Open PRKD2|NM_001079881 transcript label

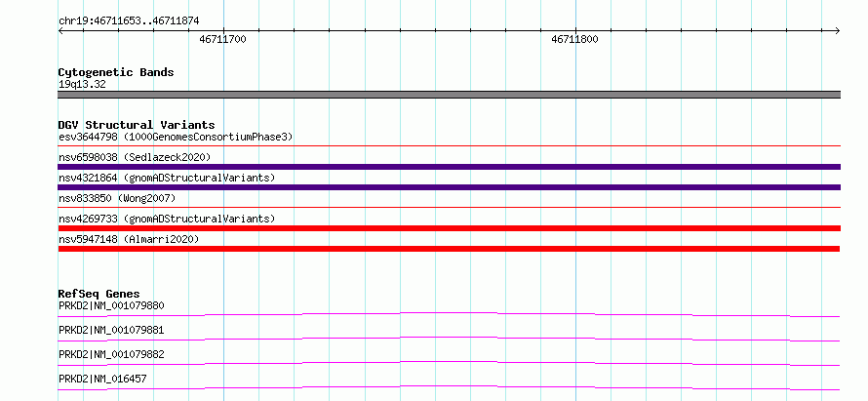pos(111,330)
